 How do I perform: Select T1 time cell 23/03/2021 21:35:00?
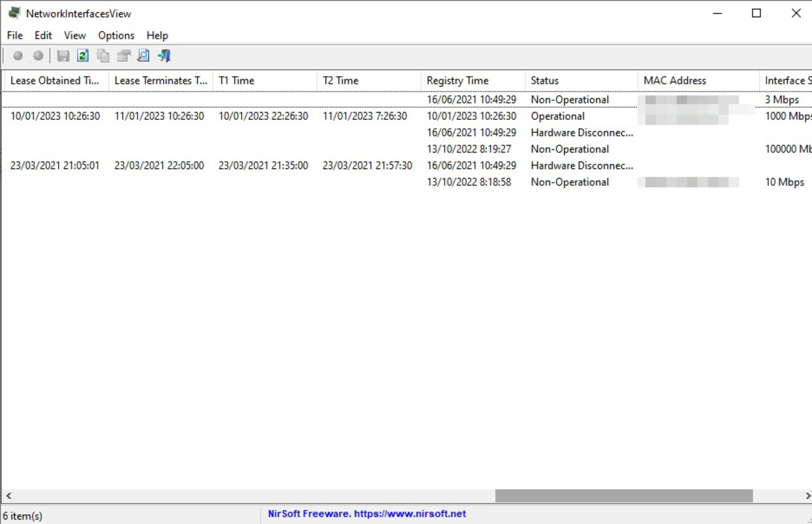pos(263,166)
